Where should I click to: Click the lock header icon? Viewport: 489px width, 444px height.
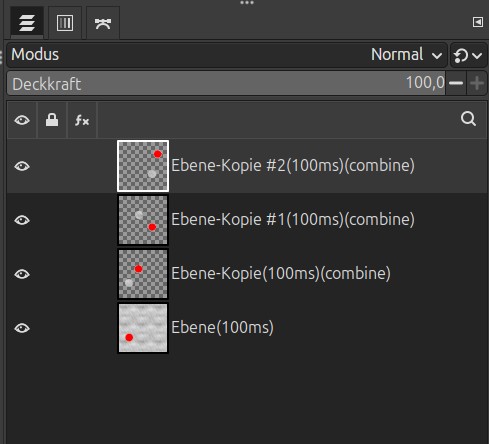click(x=52, y=120)
